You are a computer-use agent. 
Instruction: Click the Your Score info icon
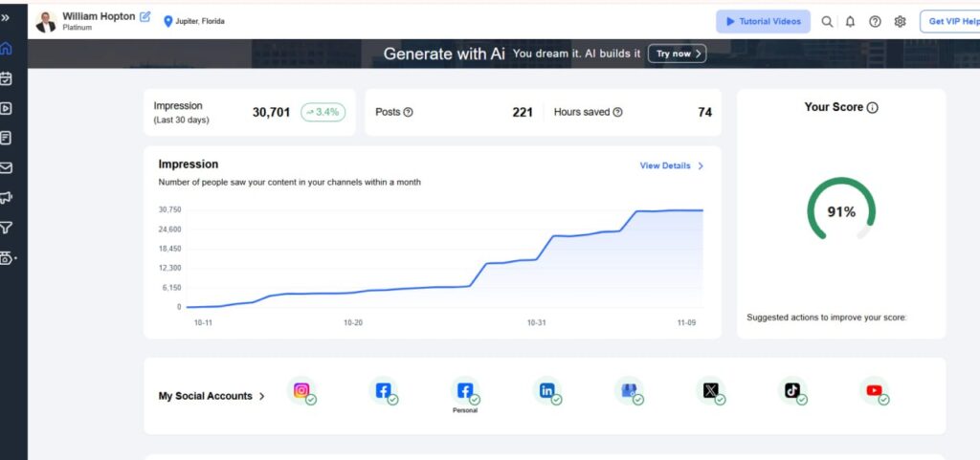[x=872, y=108]
